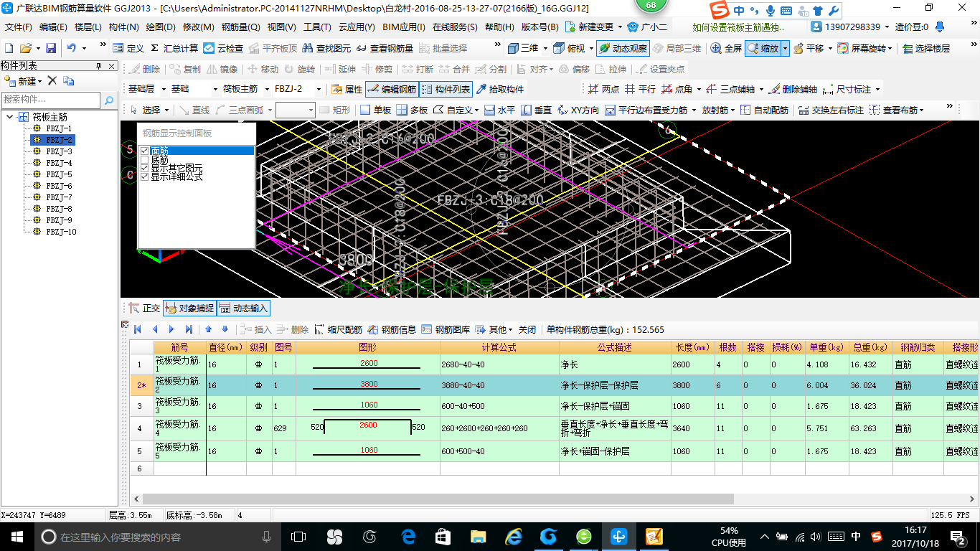Toggle 显示详细公式 checkbox
Screen dimensions: 980x551
click(145, 176)
